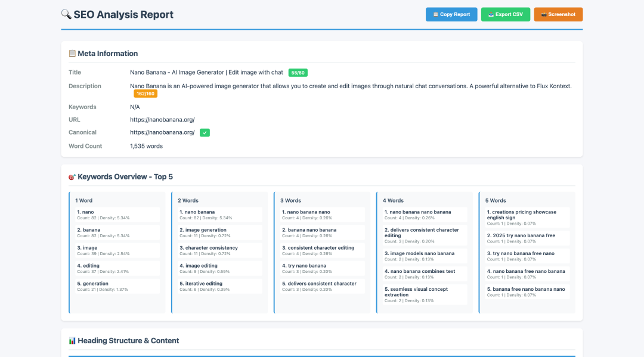The image size is (644, 357).
Task: Select the canonical https://nanobanana.org/ value
Action: click(x=162, y=132)
